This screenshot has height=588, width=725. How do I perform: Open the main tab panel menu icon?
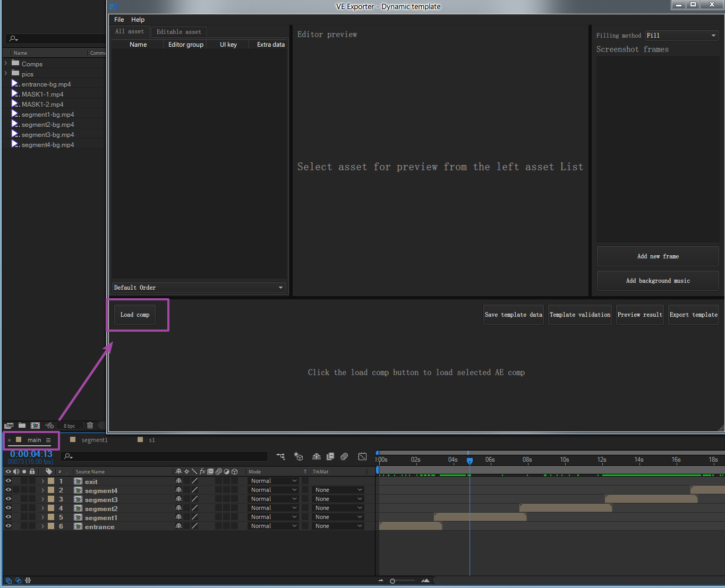click(48, 440)
